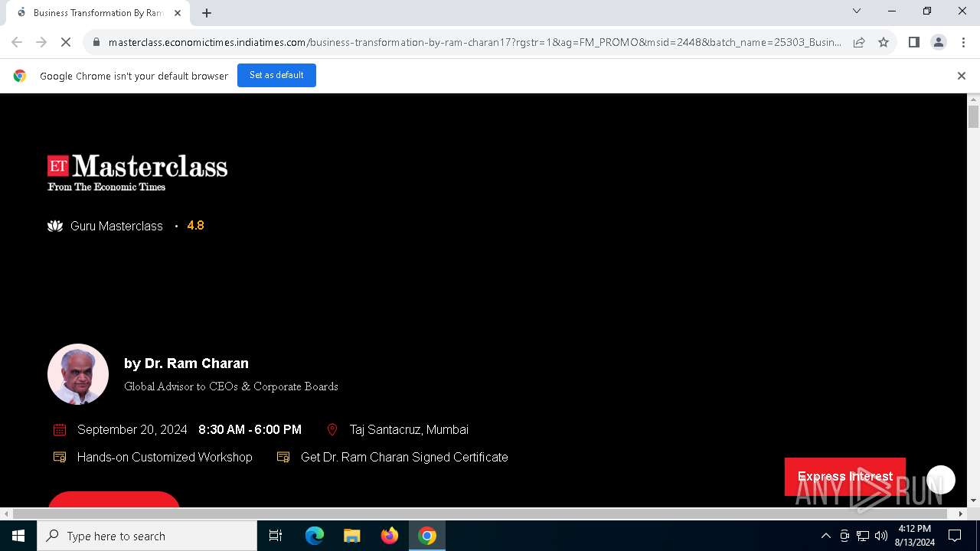Open the Windows notification center
This screenshot has width=980, height=551.
[x=955, y=536]
